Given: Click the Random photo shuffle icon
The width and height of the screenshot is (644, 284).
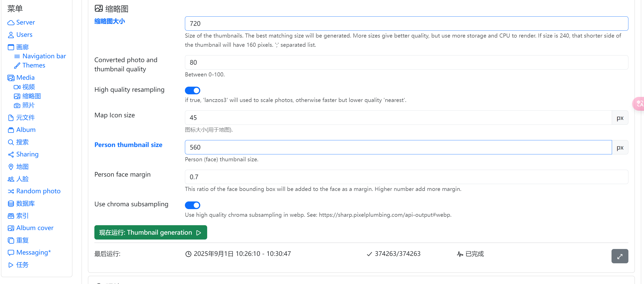Looking at the screenshot, I should point(11,191).
